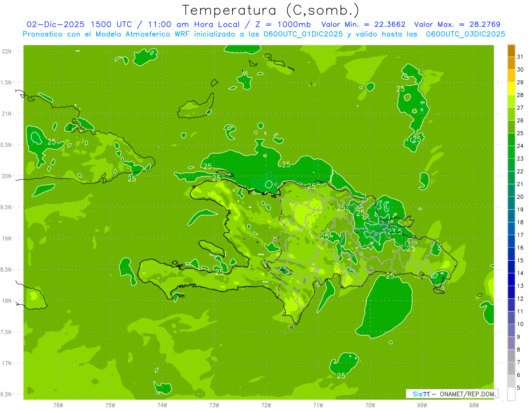Click the '20N' latitude label
Screen dimensions: 532x411
pos(7,176)
